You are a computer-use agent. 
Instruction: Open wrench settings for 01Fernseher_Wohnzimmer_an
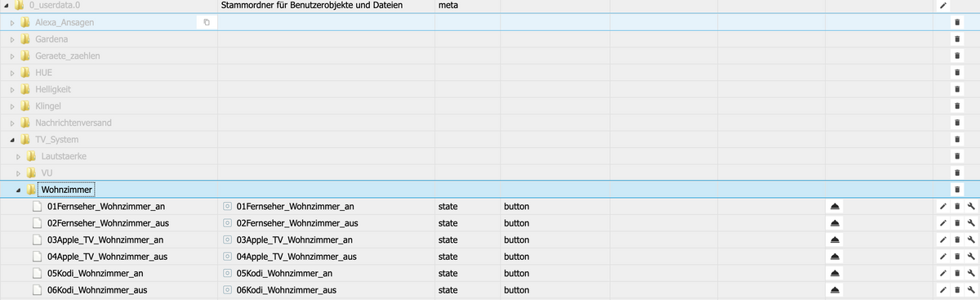[x=971, y=206]
